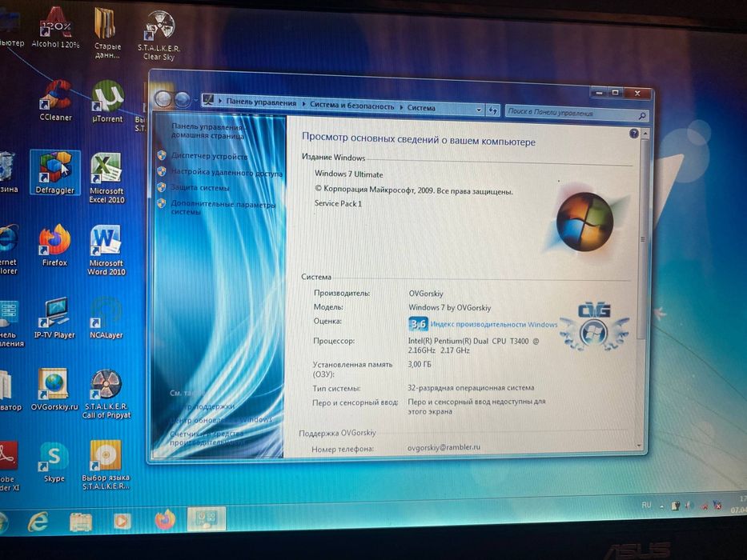
Task: Open Защита системы link
Action: (x=200, y=188)
